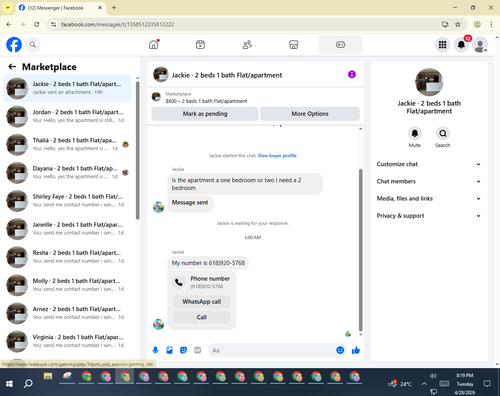This screenshot has height=396, width=500.
Task: Open Dayana conversation in list
Action: pyautogui.click(x=67, y=173)
